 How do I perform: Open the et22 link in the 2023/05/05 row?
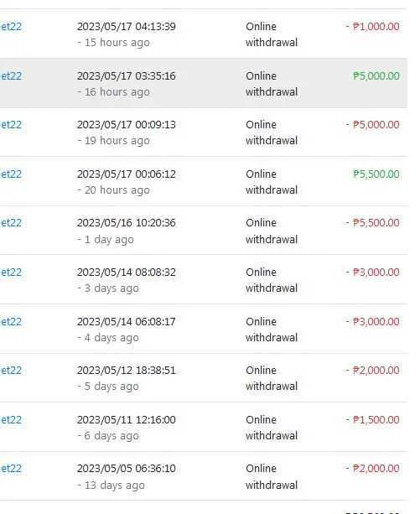[11, 469]
